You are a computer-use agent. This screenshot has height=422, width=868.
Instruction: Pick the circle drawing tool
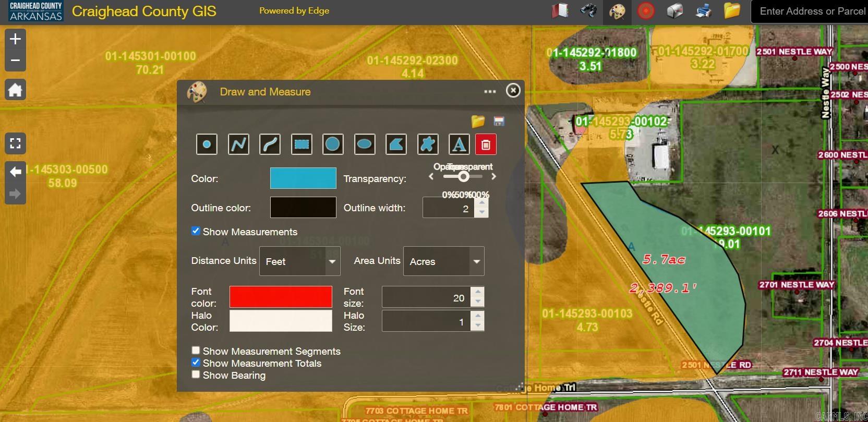[x=333, y=144]
